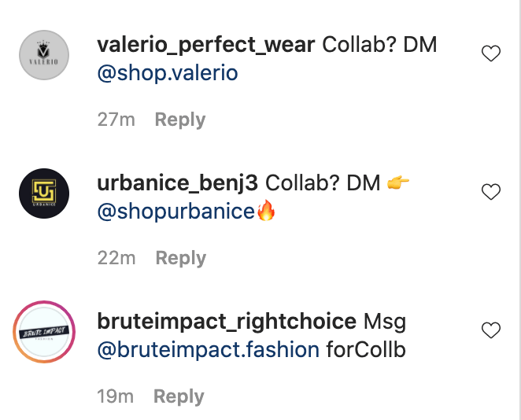Reply to the bruteimpact_rightchoice comment
The height and width of the screenshot is (420, 521).
[179, 396]
